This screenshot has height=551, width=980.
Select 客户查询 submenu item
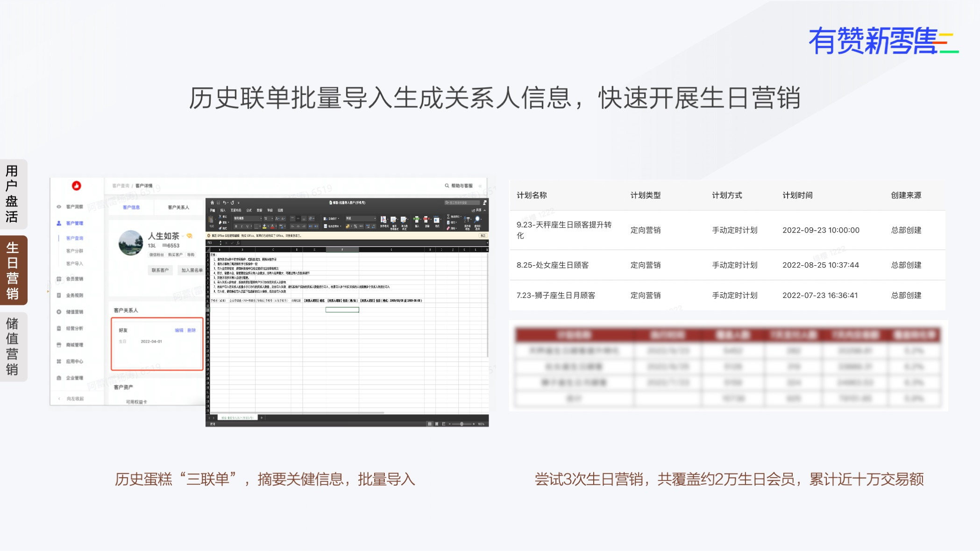[x=74, y=238]
